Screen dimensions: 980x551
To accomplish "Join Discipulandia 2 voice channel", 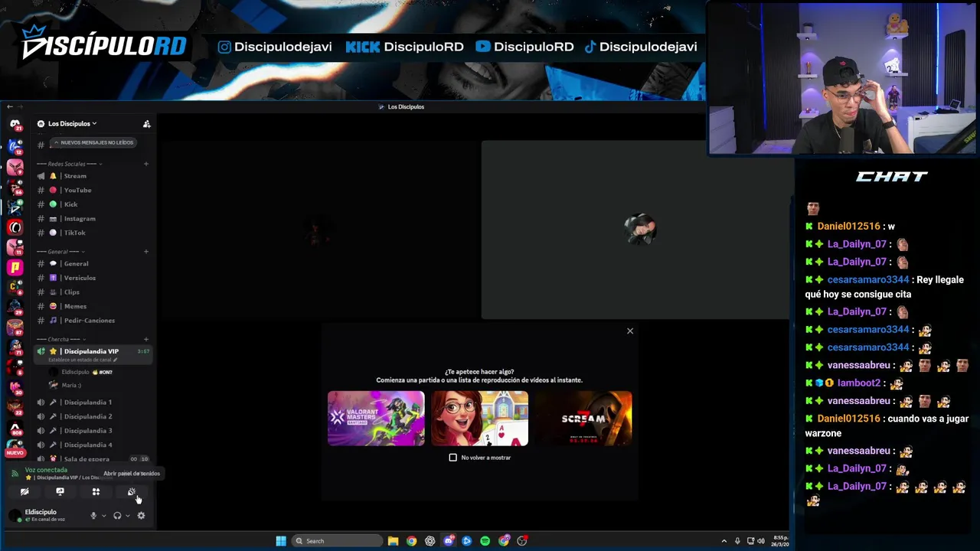I will [x=93, y=416].
